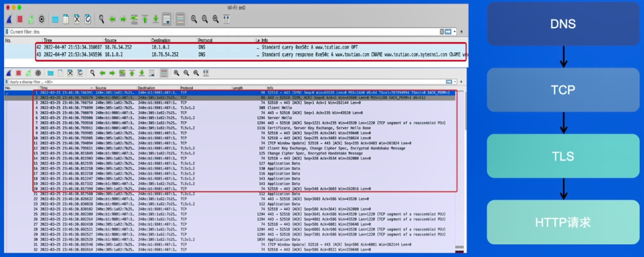Screen dimensions: 644x257
Task: Save capture file in lower Wireshark window
Action: tap(60, 73)
